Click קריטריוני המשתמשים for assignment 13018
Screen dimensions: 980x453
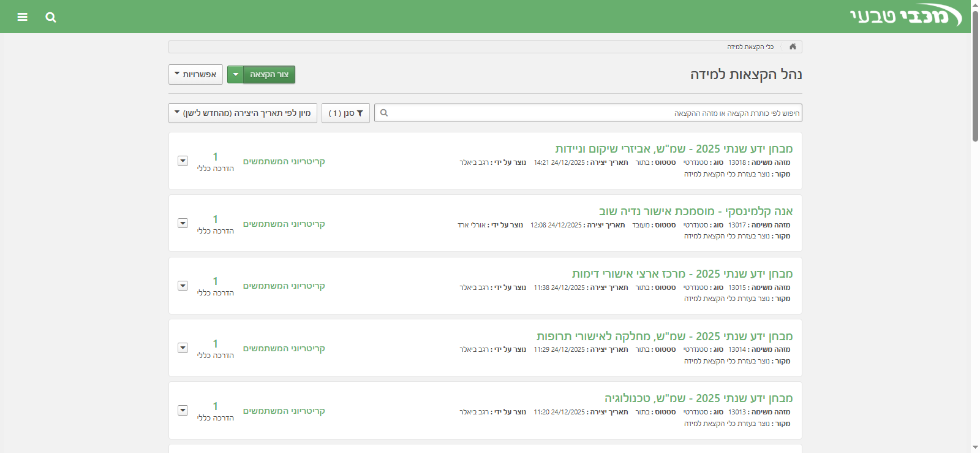tap(284, 162)
